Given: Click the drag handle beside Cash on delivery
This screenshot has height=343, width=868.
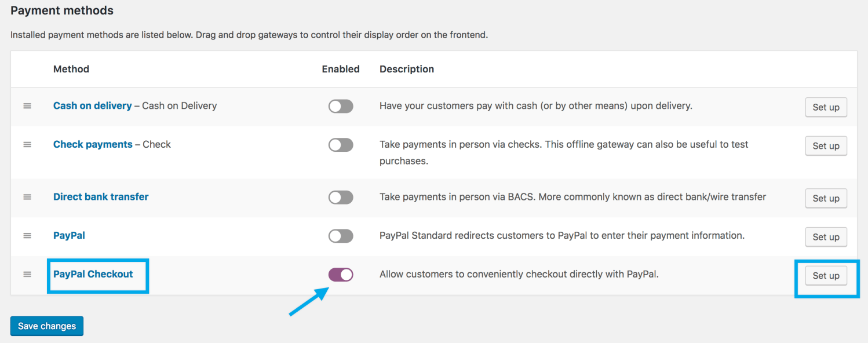Looking at the screenshot, I should (27, 106).
